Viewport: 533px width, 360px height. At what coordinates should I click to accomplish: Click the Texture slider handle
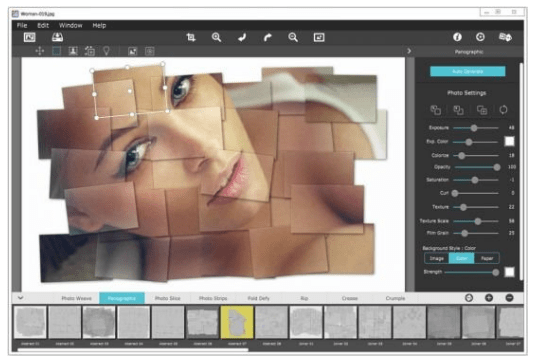[x=463, y=207]
